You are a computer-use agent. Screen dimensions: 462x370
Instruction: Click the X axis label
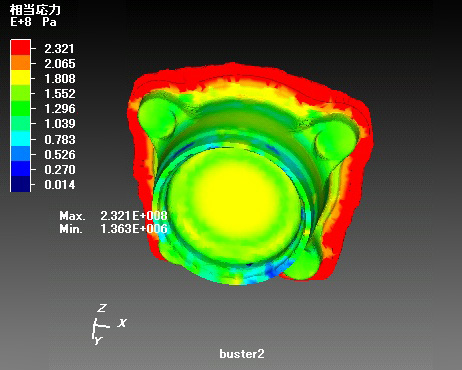[122, 323]
